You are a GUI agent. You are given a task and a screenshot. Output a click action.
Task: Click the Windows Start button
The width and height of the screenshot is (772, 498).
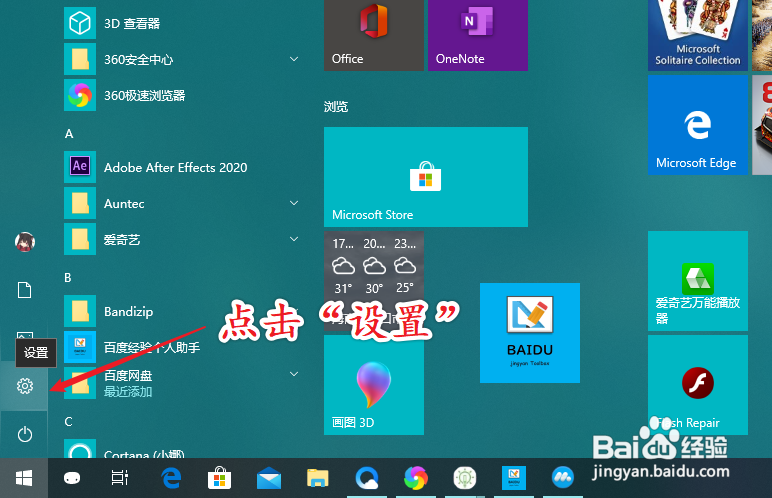pos(24,478)
